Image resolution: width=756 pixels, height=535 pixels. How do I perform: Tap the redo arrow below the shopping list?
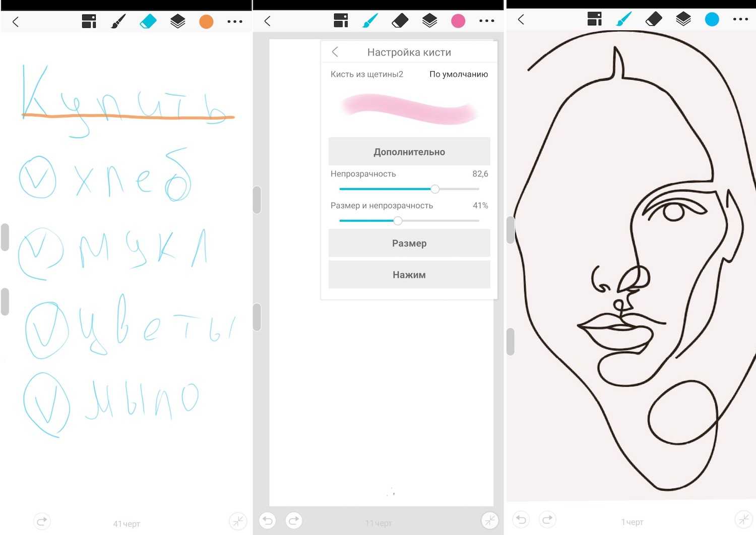point(42,521)
